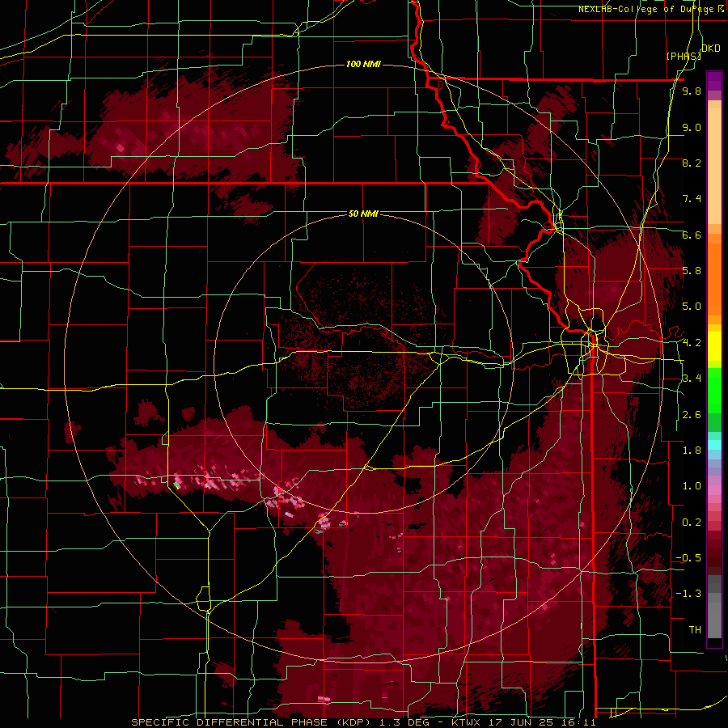Click the DKD label above the color scale
Viewport: 728px width, 728px height.
(711, 49)
